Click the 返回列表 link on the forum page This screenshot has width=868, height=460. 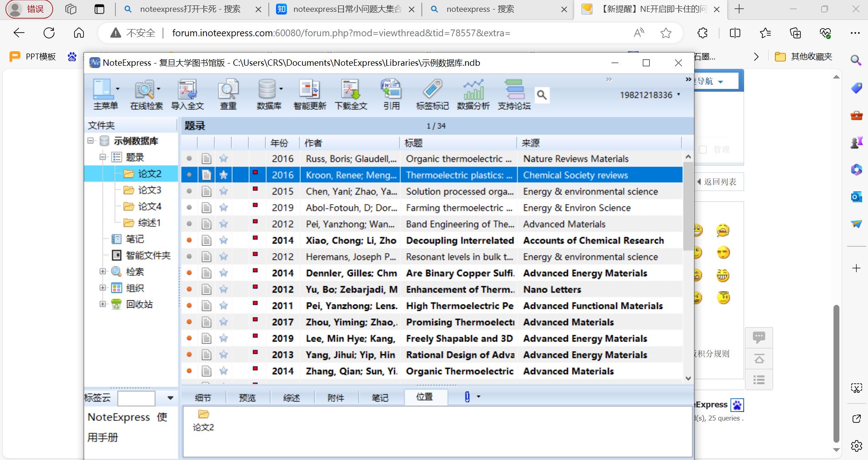click(720, 182)
